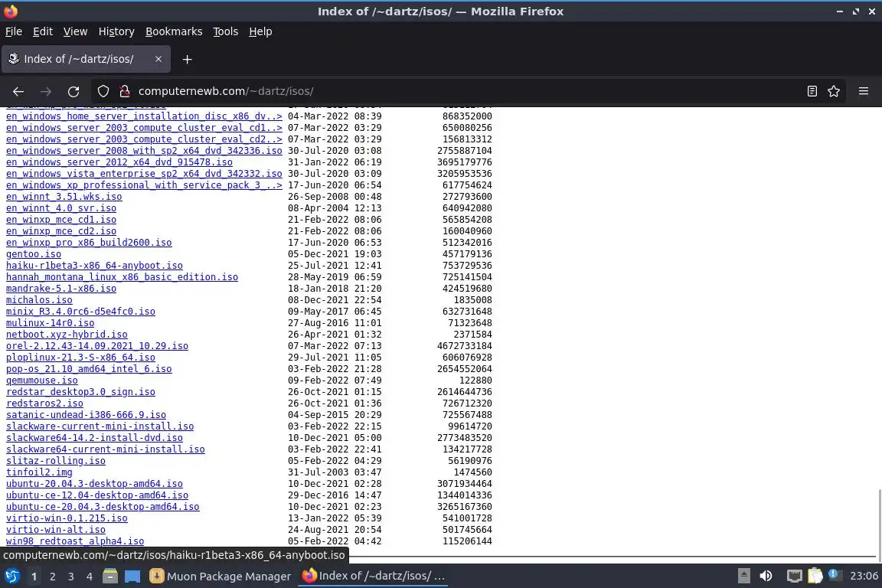The height and width of the screenshot is (588, 882).
Task: Open the History menu
Action: click(x=116, y=31)
